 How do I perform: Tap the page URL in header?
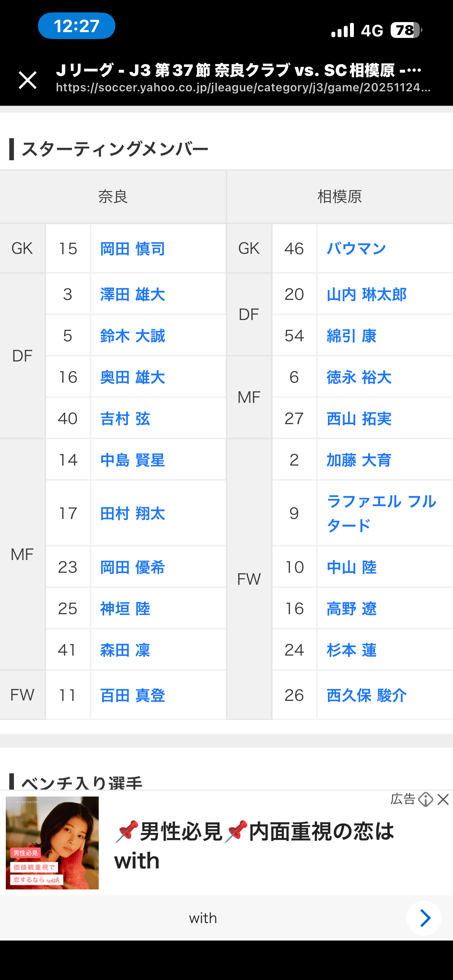243,87
